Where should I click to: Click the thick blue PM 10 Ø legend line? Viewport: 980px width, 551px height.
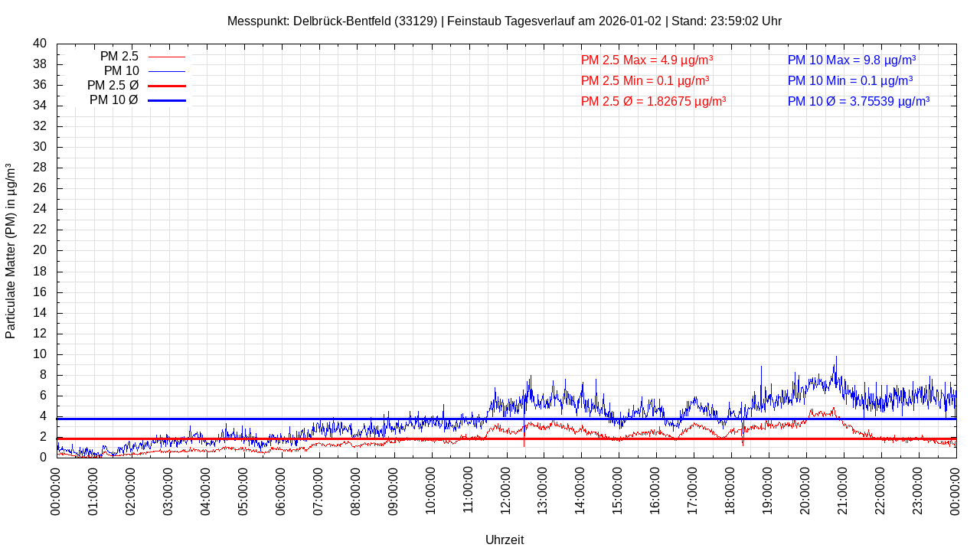tap(167, 100)
